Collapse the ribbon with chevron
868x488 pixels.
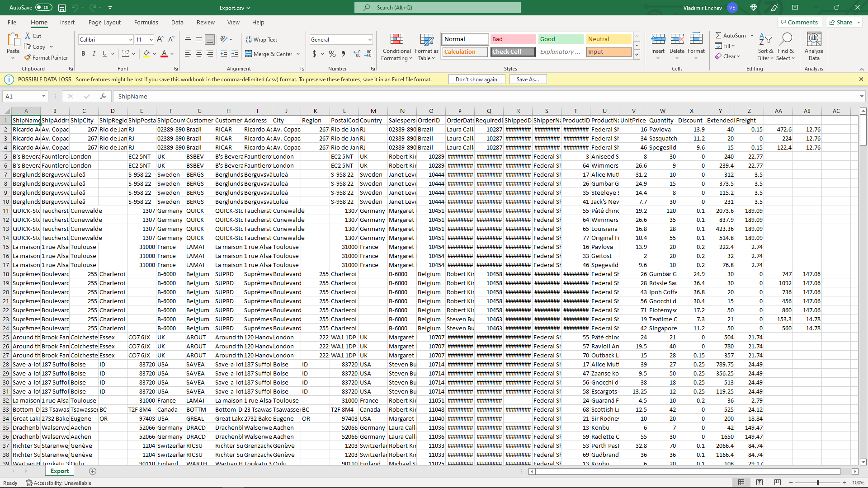(862, 69)
